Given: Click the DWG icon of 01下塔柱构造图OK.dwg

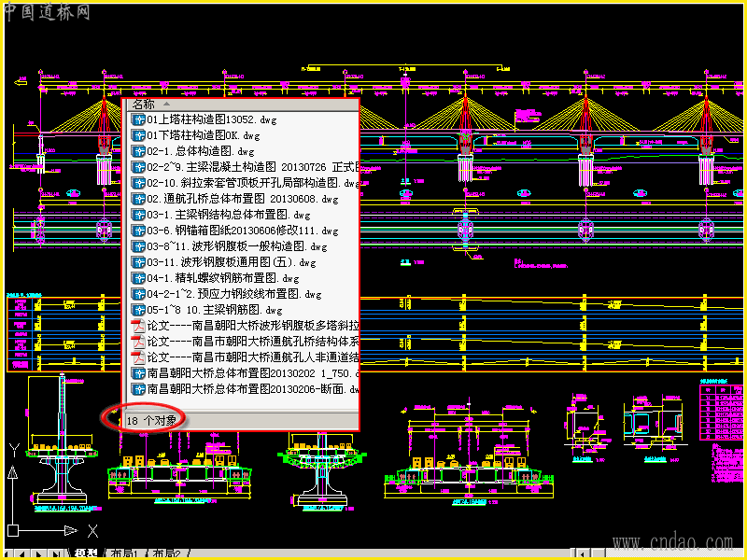Looking at the screenshot, I should coord(138,135).
